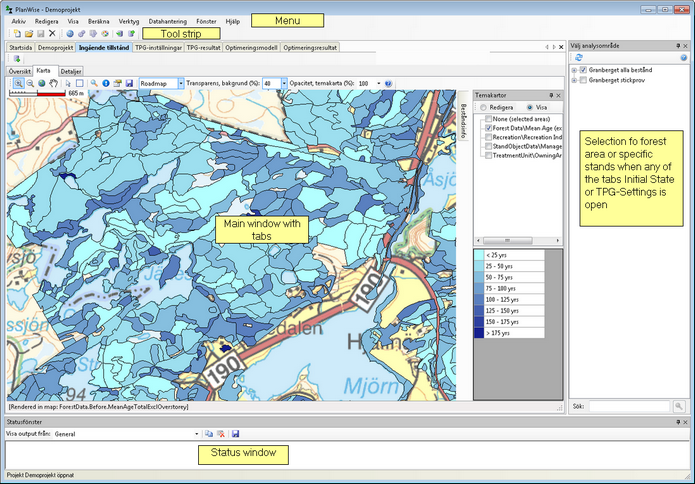Select the Visa radio button in Temakartor
This screenshot has height=484, width=695.
(530, 107)
